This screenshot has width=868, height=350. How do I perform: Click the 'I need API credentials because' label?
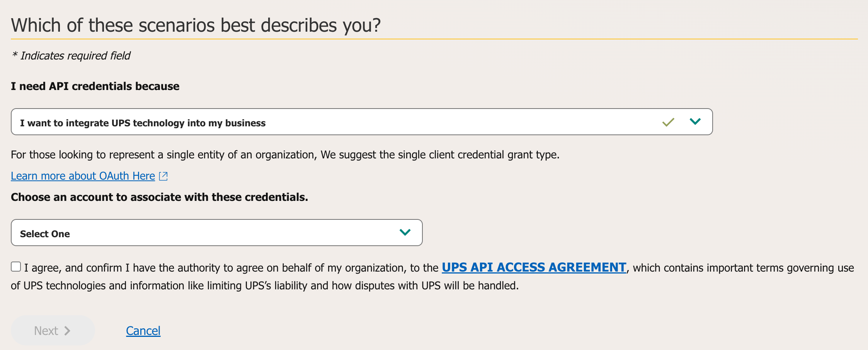(95, 86)
